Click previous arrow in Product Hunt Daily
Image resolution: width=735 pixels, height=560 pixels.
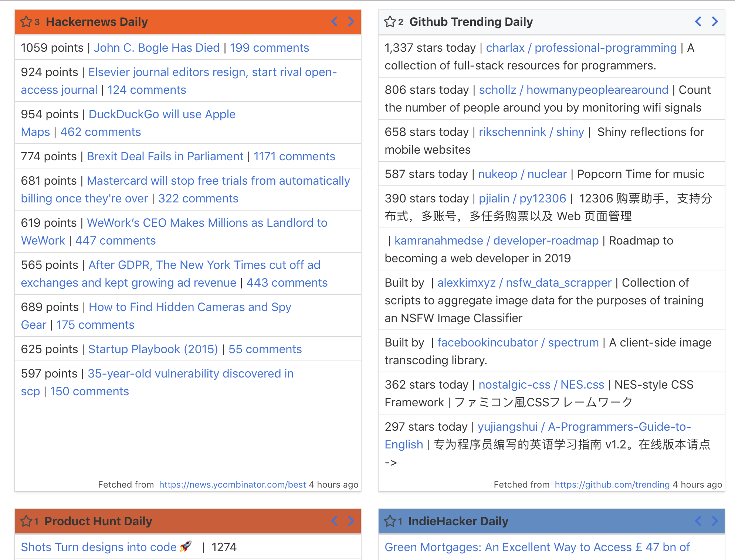(335, 521)
